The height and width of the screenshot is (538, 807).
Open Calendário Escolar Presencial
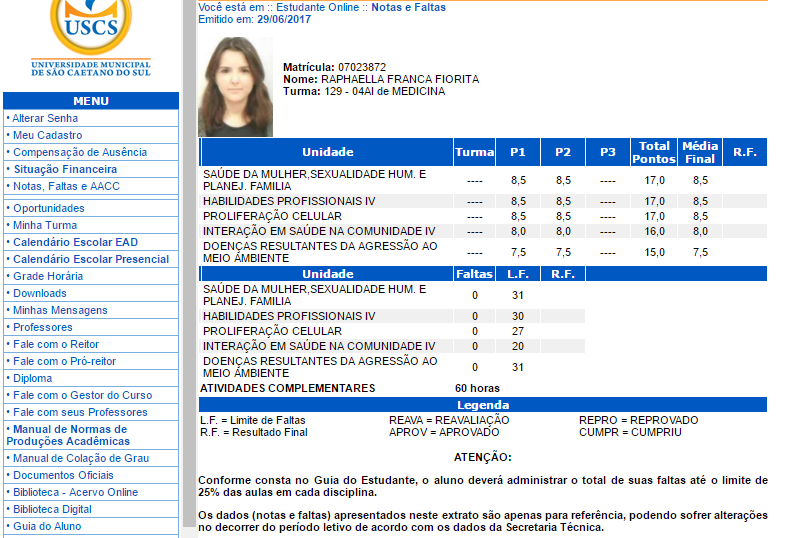click(x=90, y=259)
